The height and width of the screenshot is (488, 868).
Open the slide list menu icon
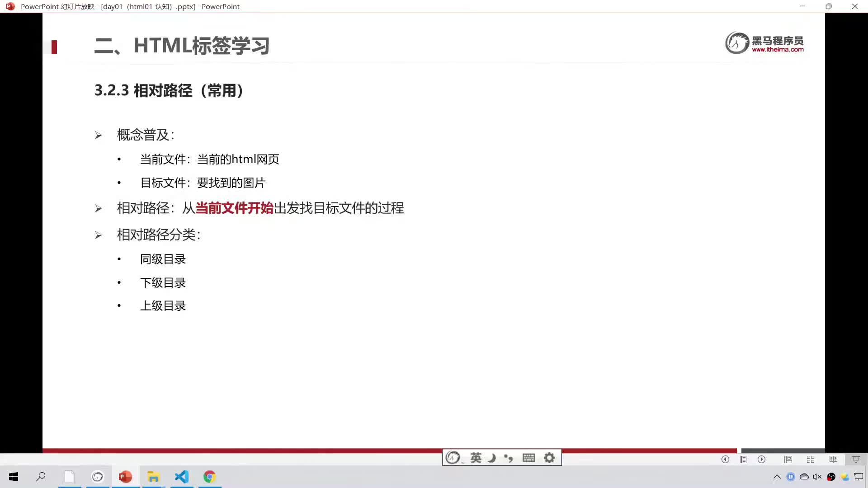(x=743, y=459)
